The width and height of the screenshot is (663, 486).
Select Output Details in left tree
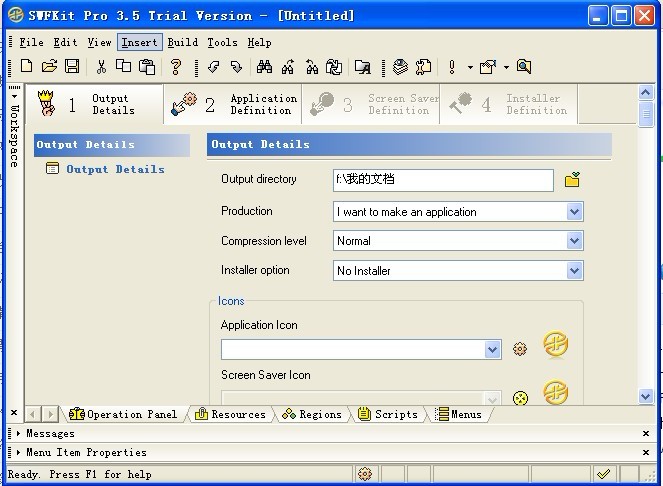(115, 169)
